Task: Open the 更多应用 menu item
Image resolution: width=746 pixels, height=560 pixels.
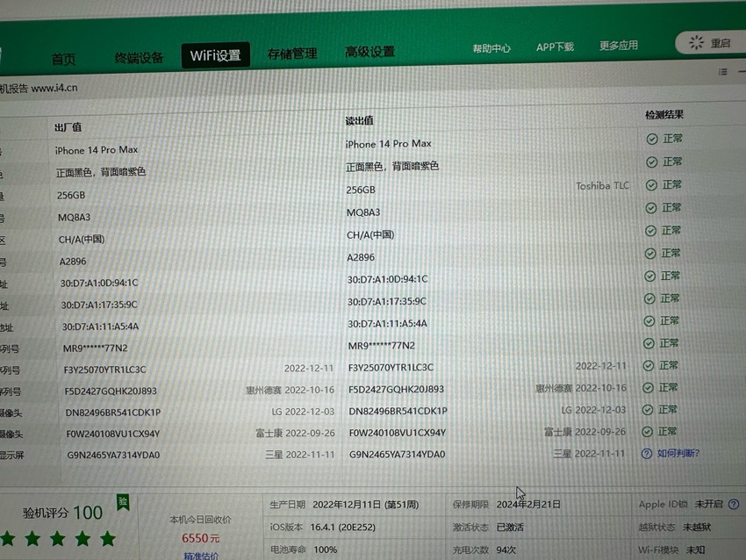Action: click(x=619, y=45)
